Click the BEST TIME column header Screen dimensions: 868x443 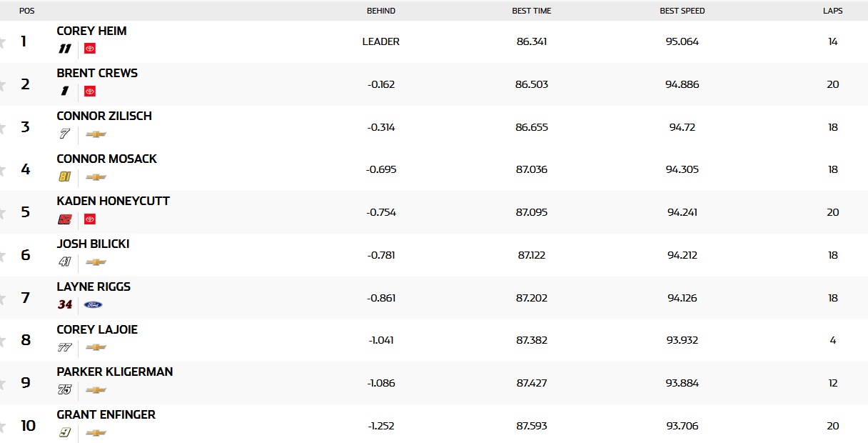click(532, 11)
